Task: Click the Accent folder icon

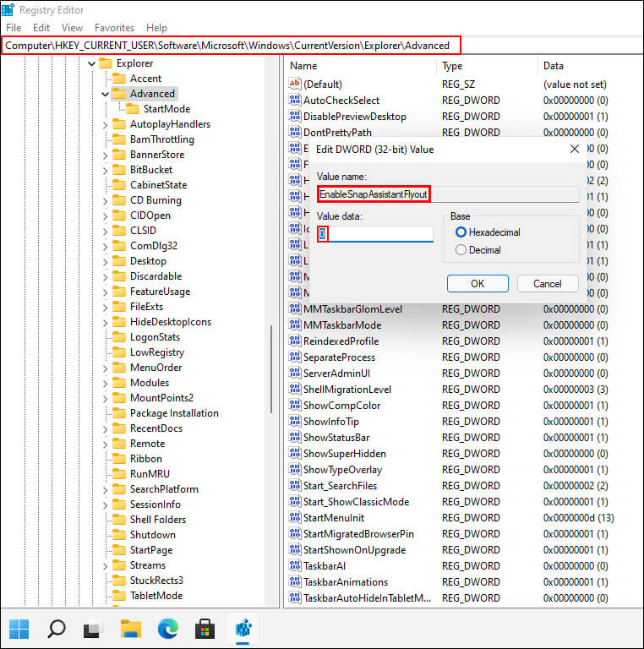Action: (119, 79)
